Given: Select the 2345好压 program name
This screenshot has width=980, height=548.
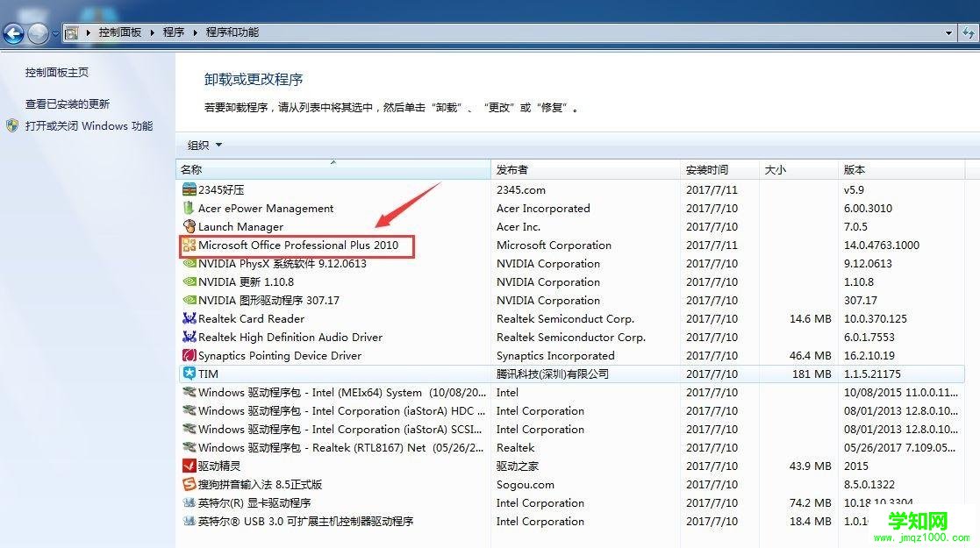Looking at the screenshot, I should click(x=221, y=189).
